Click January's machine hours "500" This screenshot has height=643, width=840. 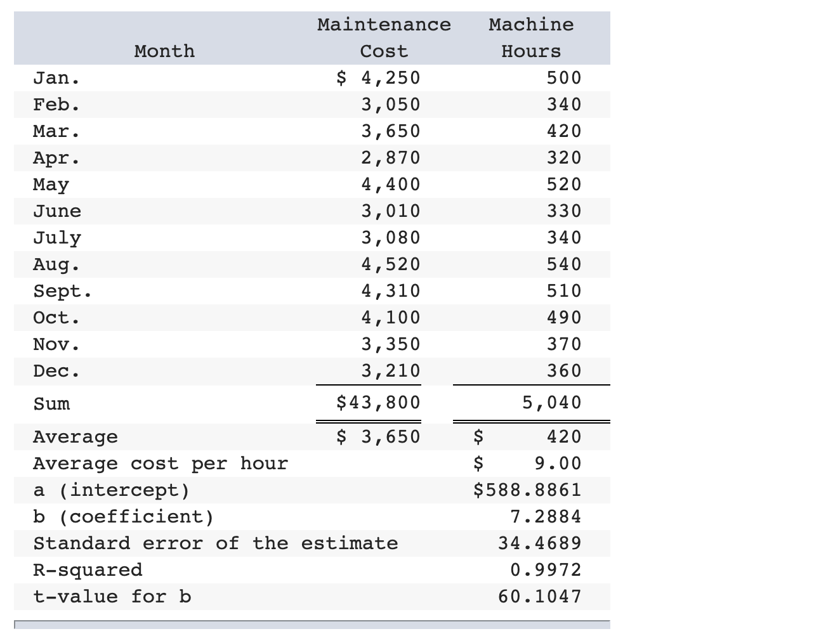click(564, 78)
